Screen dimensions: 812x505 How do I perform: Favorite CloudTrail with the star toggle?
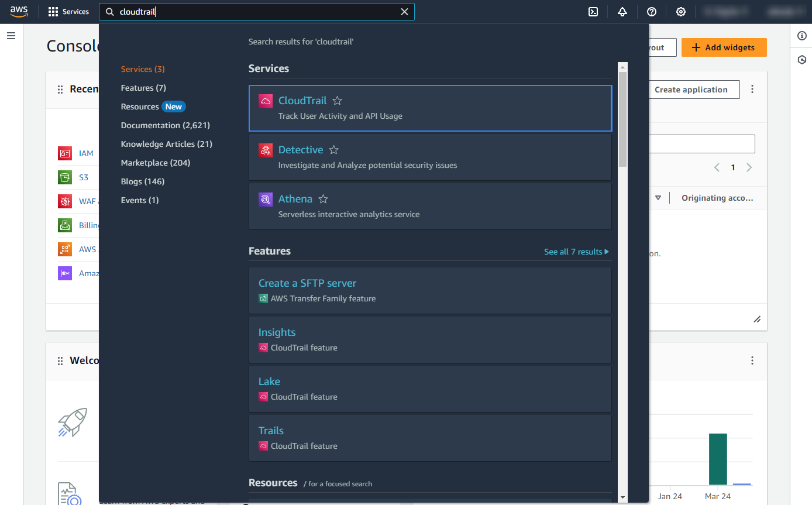337,101
